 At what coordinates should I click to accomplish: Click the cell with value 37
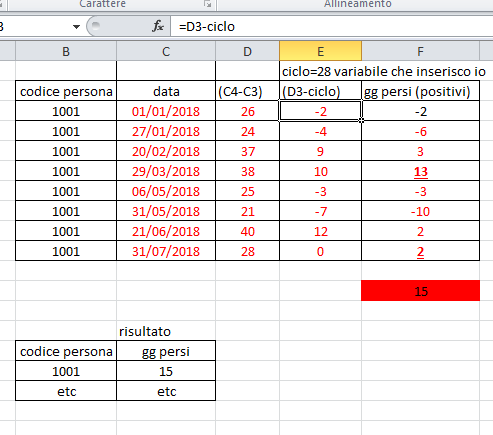click(247, 151)
